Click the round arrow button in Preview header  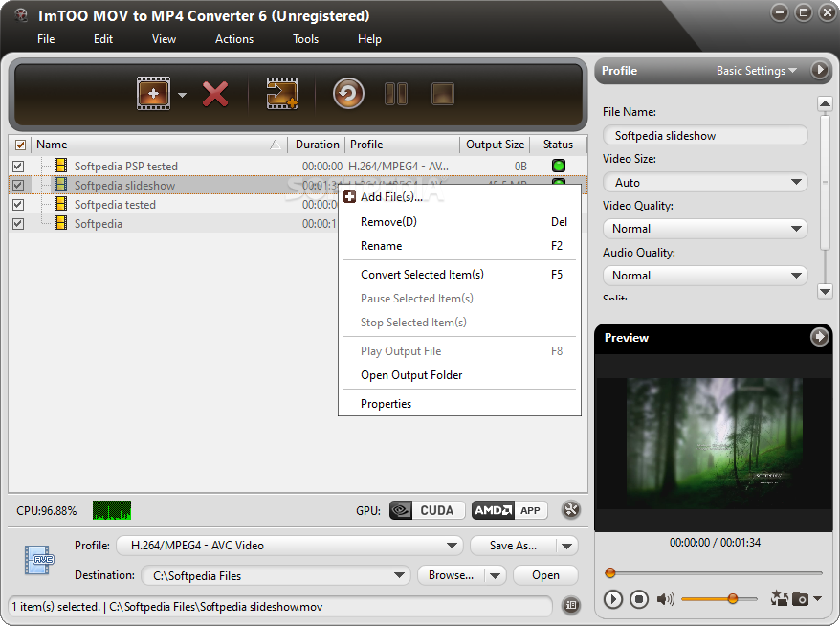coord(819,337)
